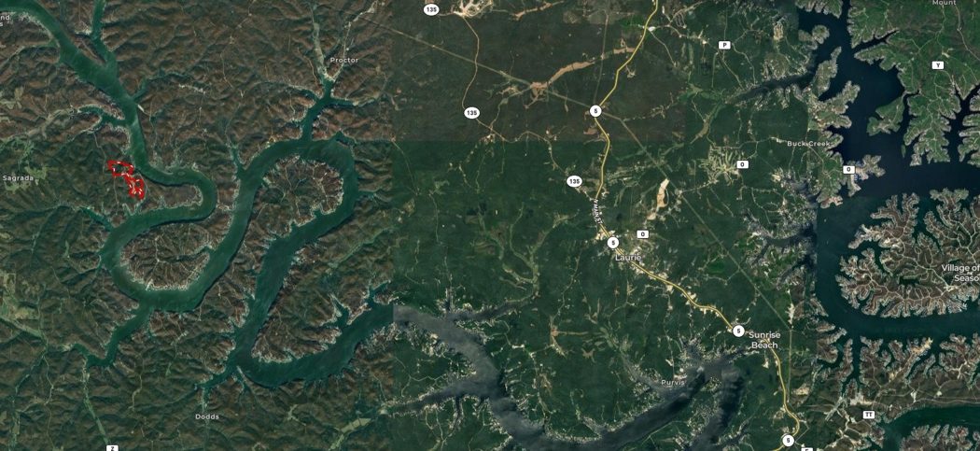Click the Main St road label

point(596,213)
